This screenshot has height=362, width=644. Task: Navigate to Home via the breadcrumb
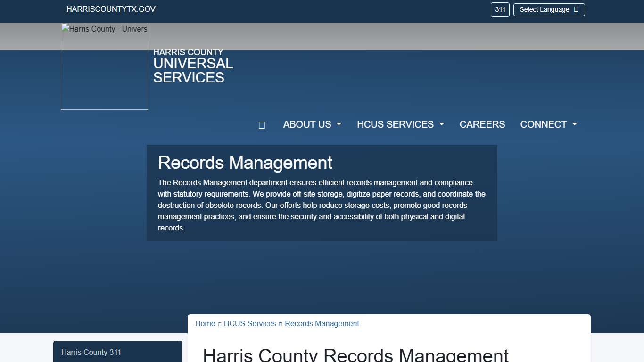[205, 324]
